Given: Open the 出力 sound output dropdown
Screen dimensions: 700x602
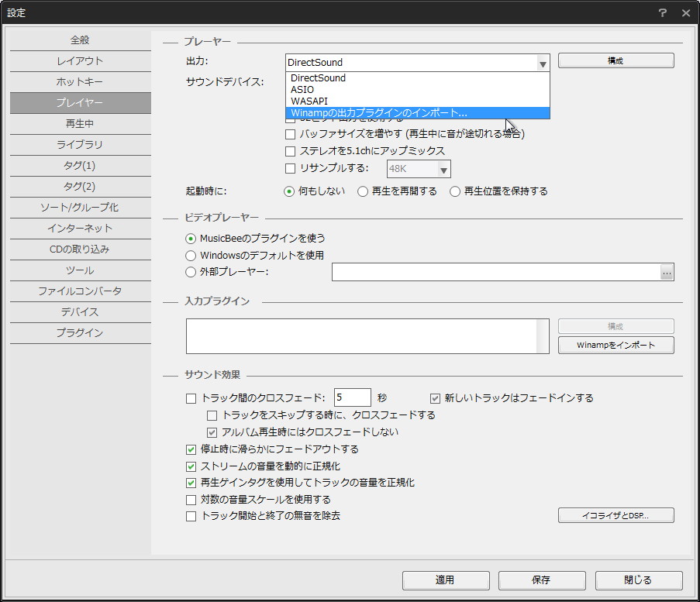Looking at the screenshot, I should [x=543, y=62].
